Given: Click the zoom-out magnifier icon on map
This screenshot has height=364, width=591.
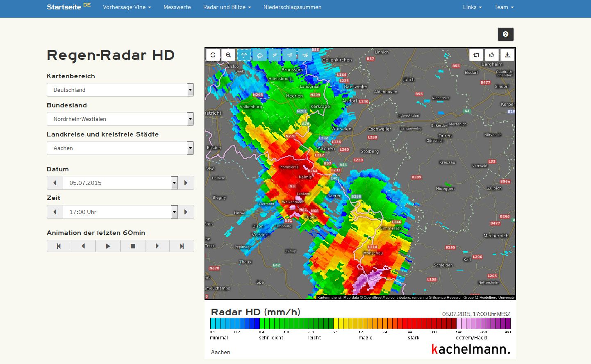Looking at the screenshot, I should click(x=228, y=55).
